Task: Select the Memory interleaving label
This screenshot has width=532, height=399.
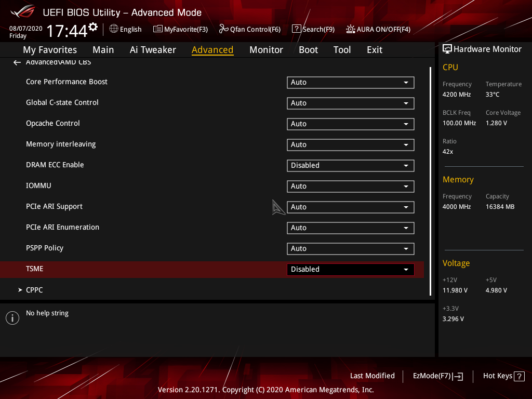Action: click(x=61, y=144)
